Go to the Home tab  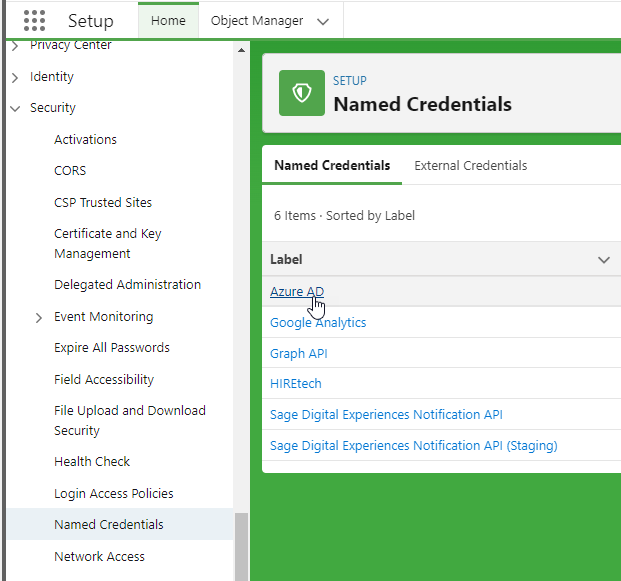pos(168,21)
